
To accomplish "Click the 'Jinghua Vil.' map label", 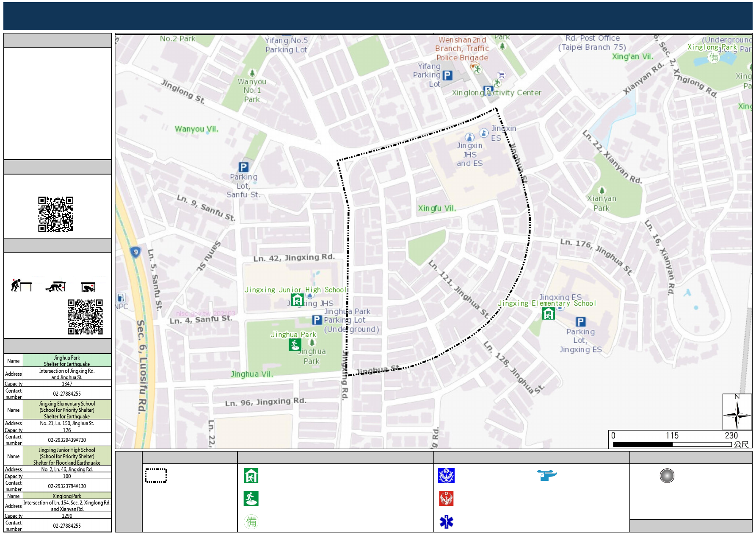I will [x=251, y=374].
